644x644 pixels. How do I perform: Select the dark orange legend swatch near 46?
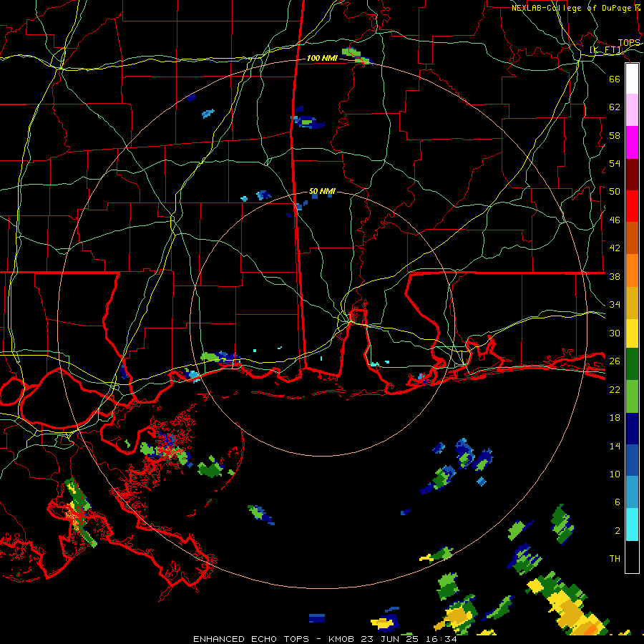point(632,238)
